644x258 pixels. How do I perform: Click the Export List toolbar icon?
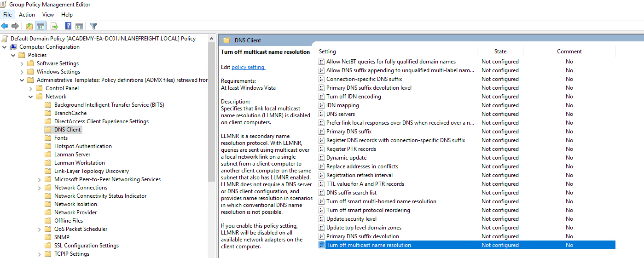pyautogui.click(x=54, y=26)
